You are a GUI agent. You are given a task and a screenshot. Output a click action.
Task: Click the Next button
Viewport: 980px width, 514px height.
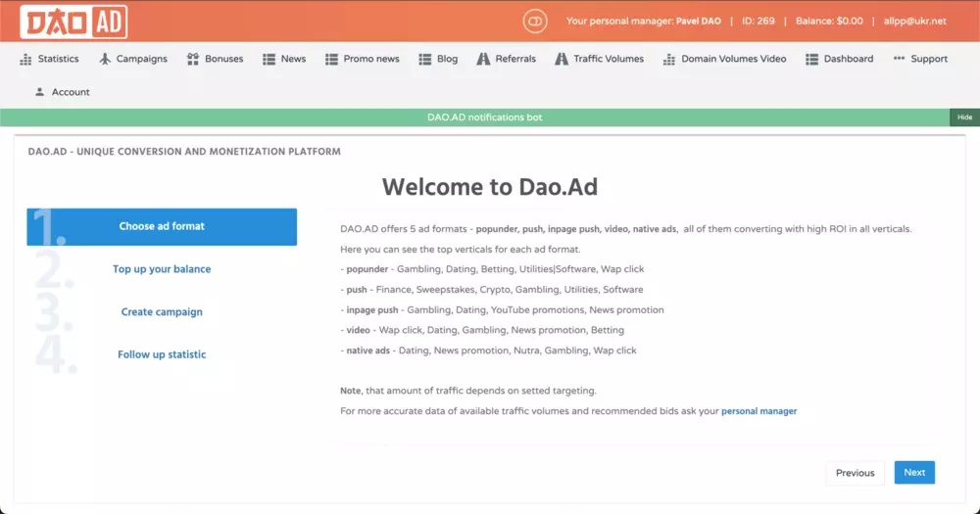[x=914, y=473]
